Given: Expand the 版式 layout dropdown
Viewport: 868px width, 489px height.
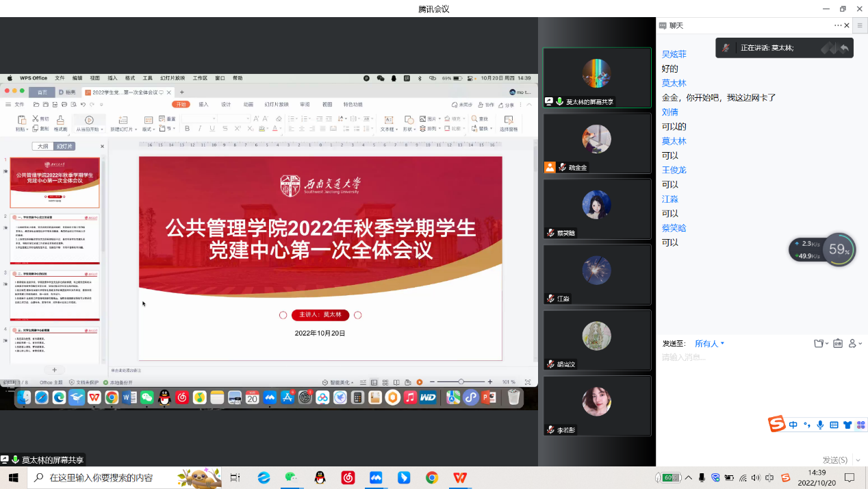Looking at the screenshot, I should click(149, 129).
